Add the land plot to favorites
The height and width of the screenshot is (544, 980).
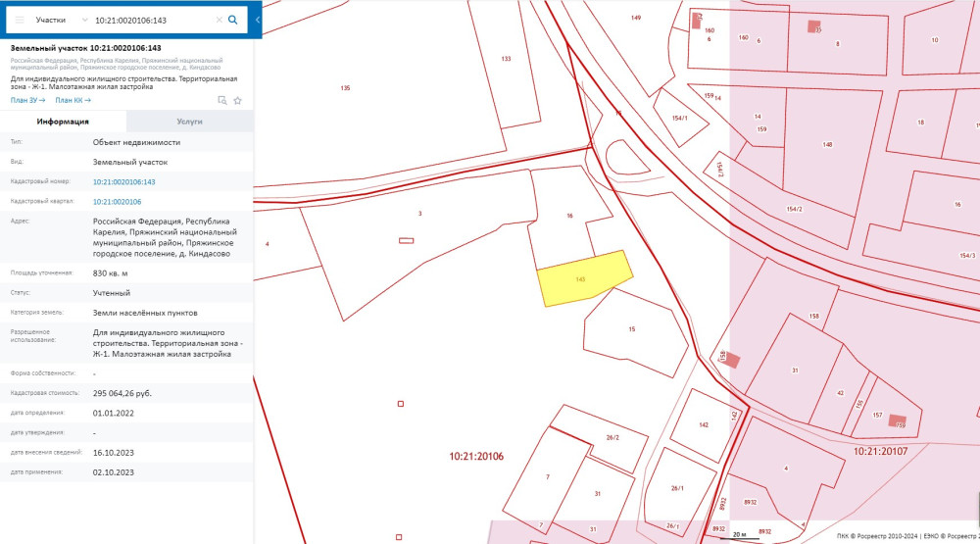[x=237, y=100]
